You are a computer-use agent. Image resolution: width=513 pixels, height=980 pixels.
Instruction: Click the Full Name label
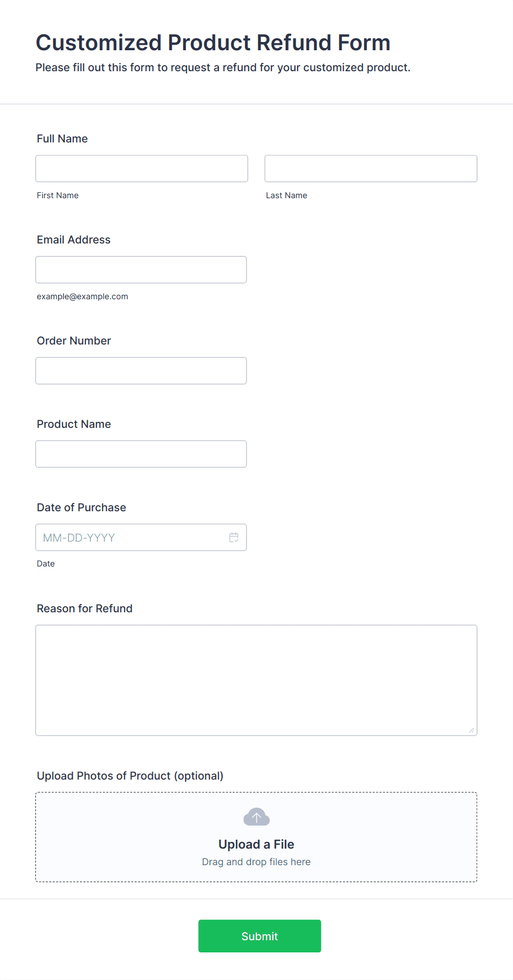[62, 139]
